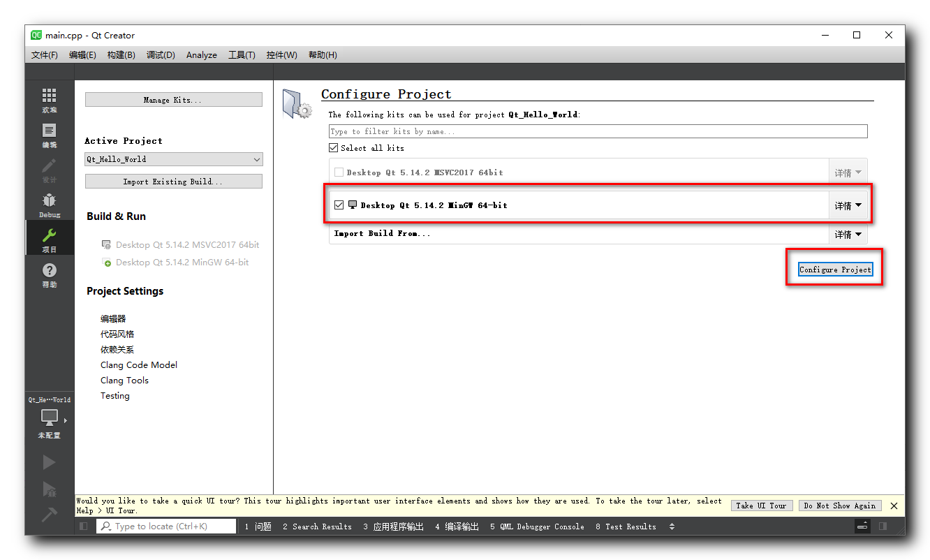Open output panes selector arrows
The image size is (930, 560).
(672, 526)
